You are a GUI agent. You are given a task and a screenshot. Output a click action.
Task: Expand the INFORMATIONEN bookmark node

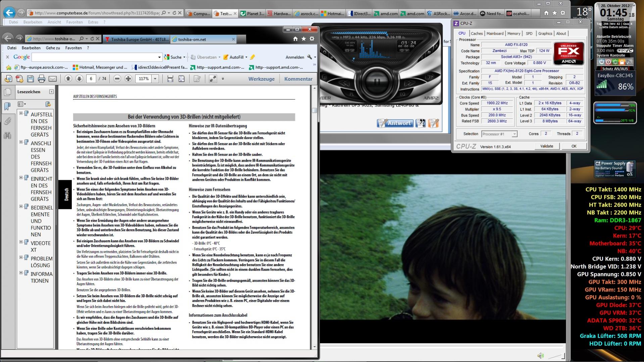tap(21, 273)
